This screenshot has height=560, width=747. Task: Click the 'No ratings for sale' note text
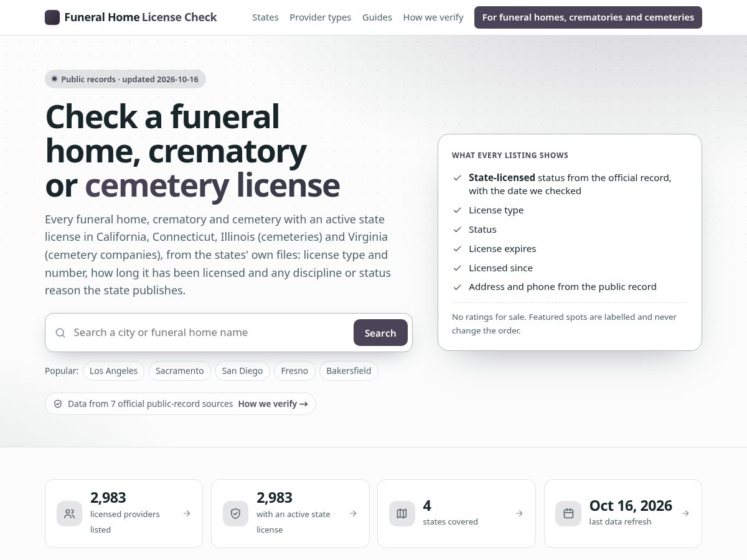pos(564,324)
